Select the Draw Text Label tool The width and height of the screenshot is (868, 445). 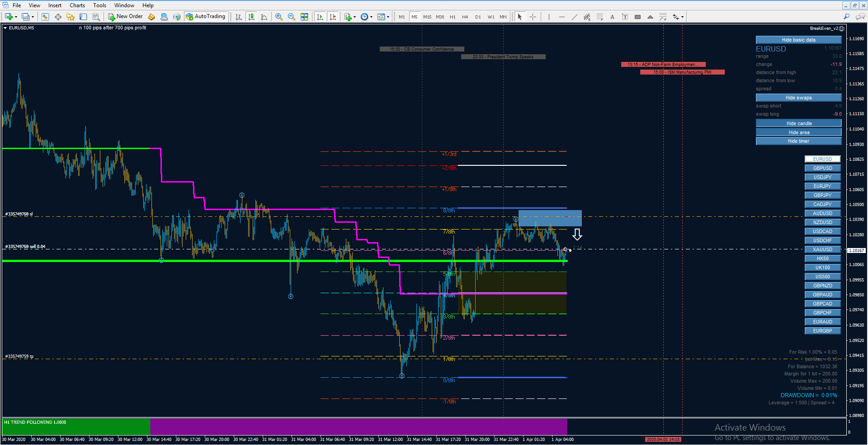(x=625, y=17)
